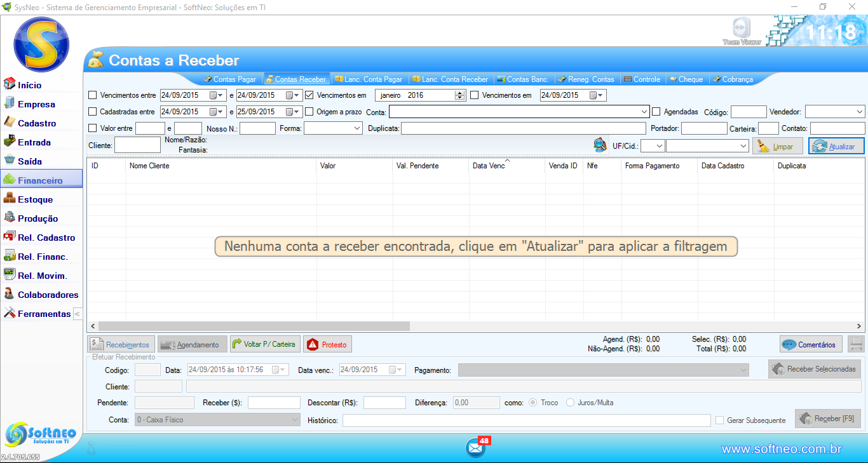Open the Forma dropdown list

coord(357,128)
